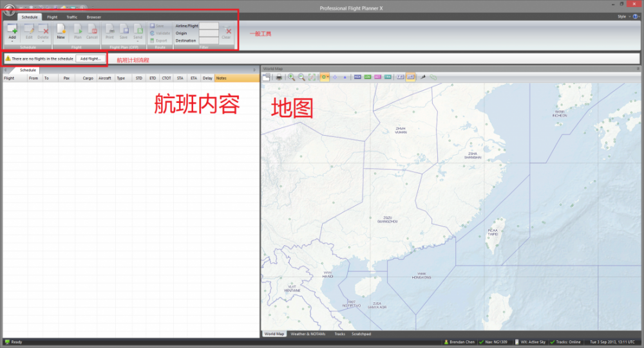Toggle UIR boundaries on map

tap(410, 77)
